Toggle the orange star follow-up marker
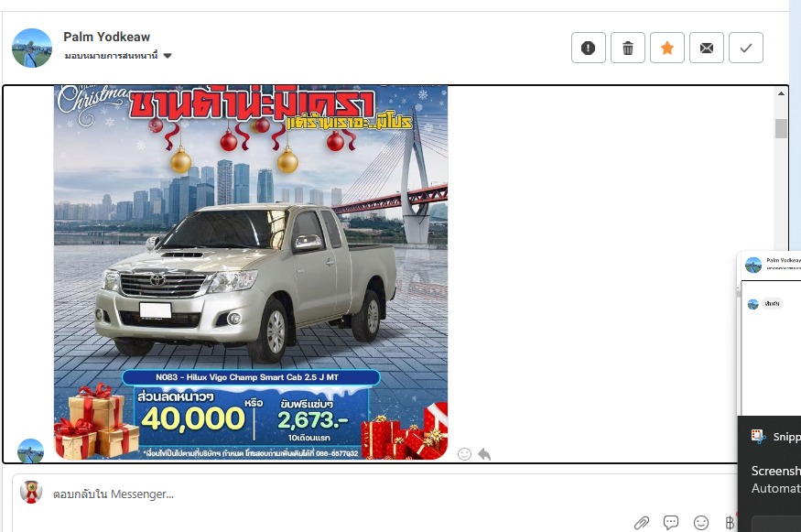 tap(666, 48)
